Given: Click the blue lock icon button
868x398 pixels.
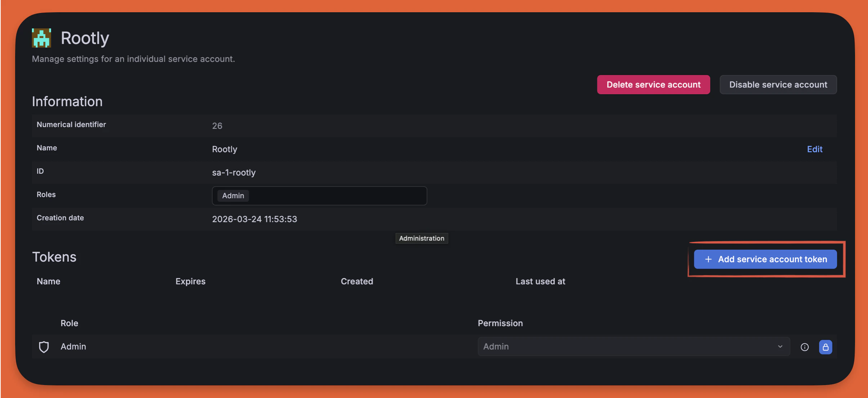Looking at the screenshot, I should pyautogui.click(x=826, y=347).
